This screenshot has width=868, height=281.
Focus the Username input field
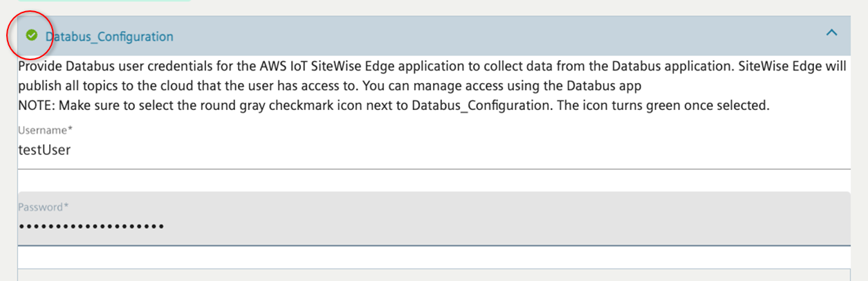pyautogui.click(x=415, y=149)
